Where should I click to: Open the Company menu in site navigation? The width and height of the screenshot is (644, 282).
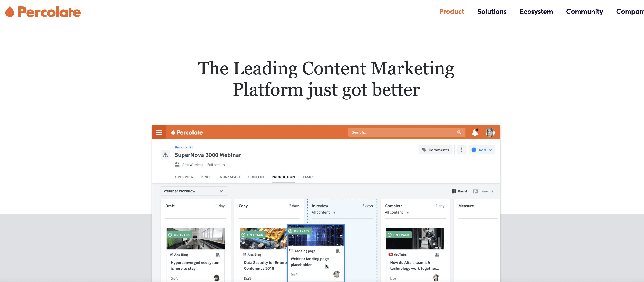coord(630,12)
